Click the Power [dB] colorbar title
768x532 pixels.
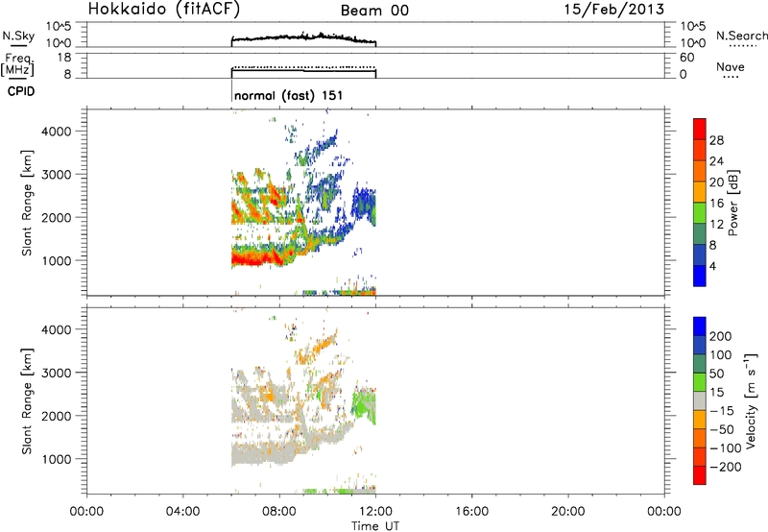[x=732, y=203]
